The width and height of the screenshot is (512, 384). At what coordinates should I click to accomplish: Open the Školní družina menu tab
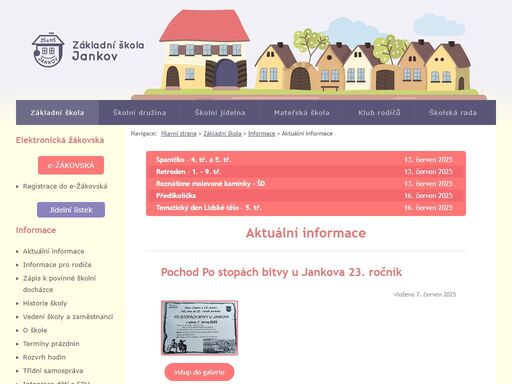tap(139, 113)
